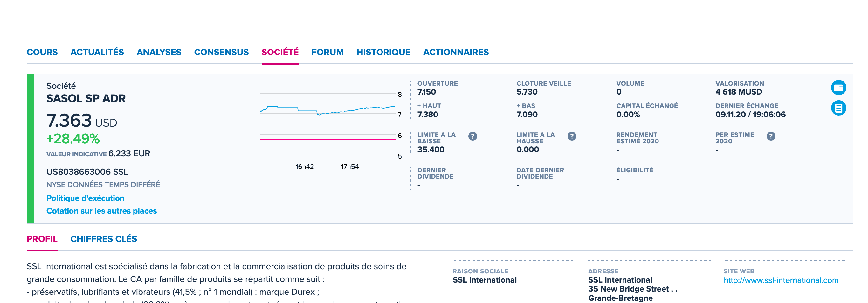Click the intraday price chart
The width and height of the screenshot is (868, 303).
327,125
